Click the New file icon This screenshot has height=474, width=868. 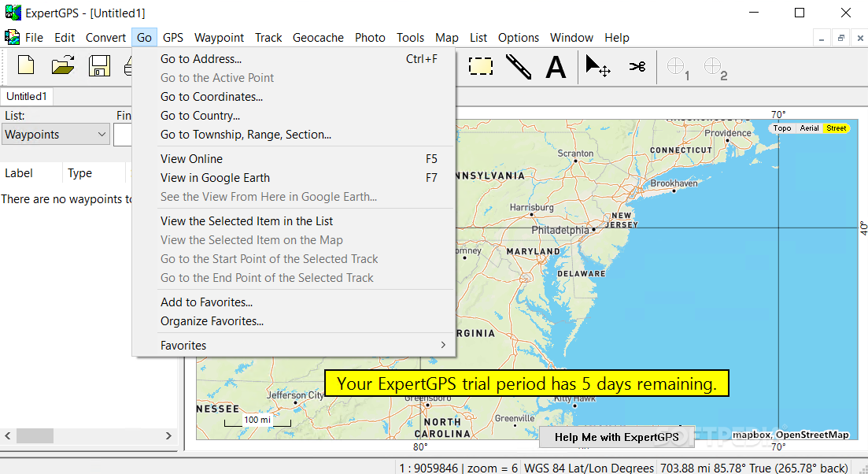[26, 65]
